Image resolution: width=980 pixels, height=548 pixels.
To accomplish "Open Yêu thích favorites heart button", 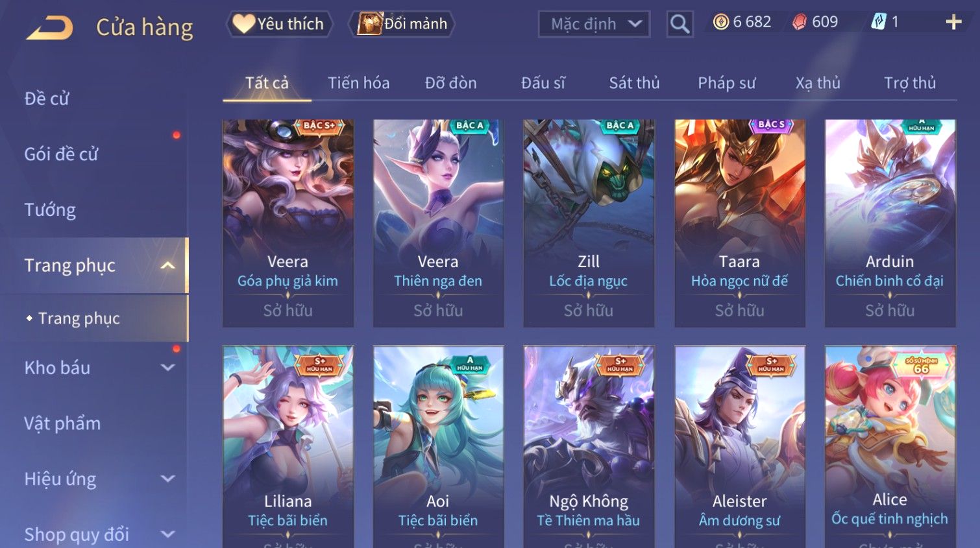I will (x=279, y=24).
